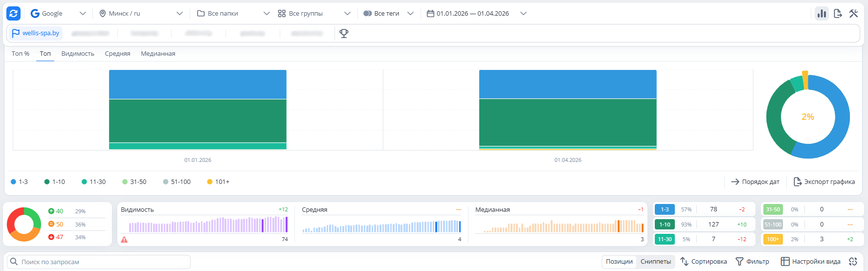The height and width of the screenshot is (271, 868).
Task: Expand the Минск / ru region selector
Action: (x=141, y=14)
